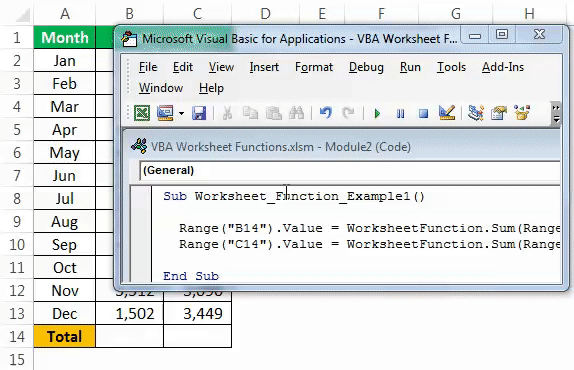Open the Add-Ins menu
The width and height of the screenshot is (574, 370).
pyautogui.click(x=503, y=67)
